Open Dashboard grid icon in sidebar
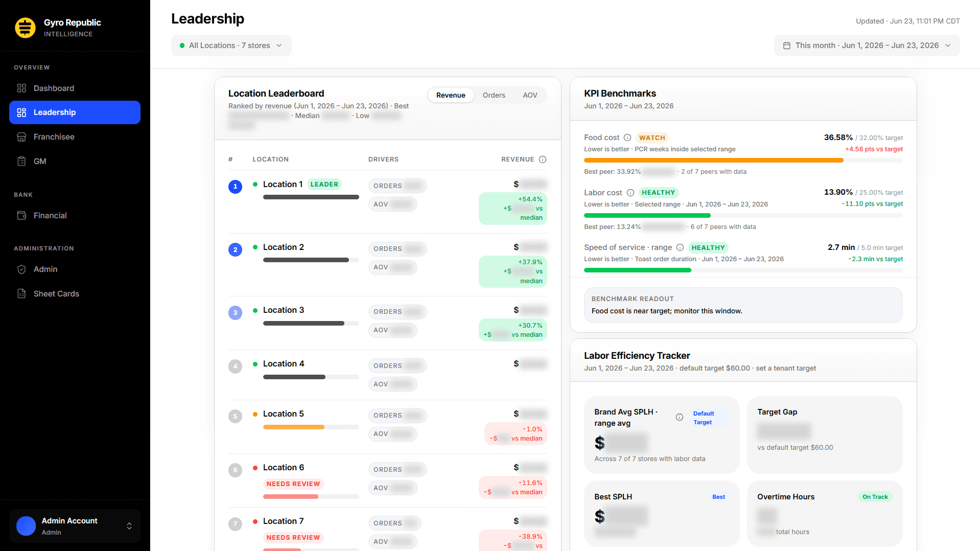Image resolution: width=980 pixels, height=551 pixels. click(x=21, y=88)
